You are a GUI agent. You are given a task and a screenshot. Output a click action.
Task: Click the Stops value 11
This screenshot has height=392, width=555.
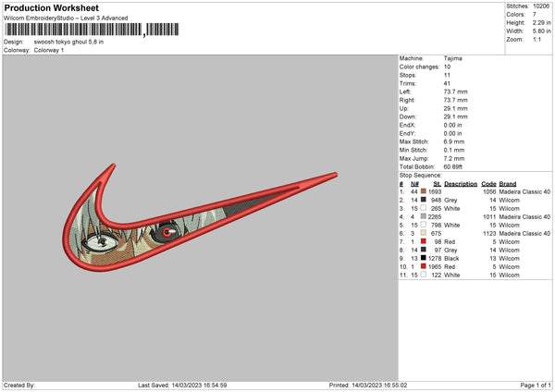(447, 75)
